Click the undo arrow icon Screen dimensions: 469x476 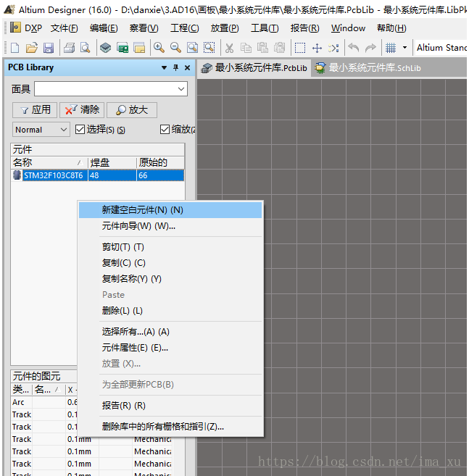[353, 48]
